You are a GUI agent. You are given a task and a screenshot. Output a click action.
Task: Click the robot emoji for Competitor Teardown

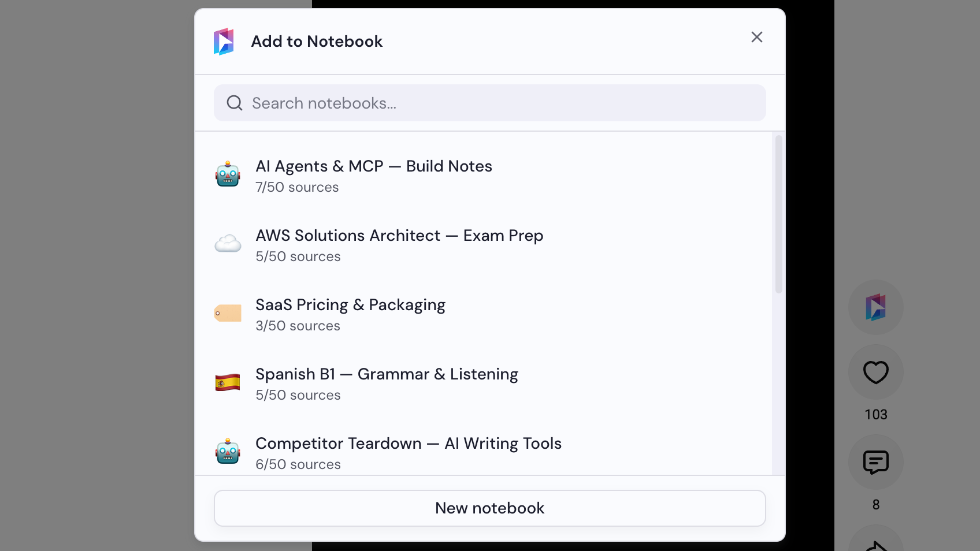point(228,451)
